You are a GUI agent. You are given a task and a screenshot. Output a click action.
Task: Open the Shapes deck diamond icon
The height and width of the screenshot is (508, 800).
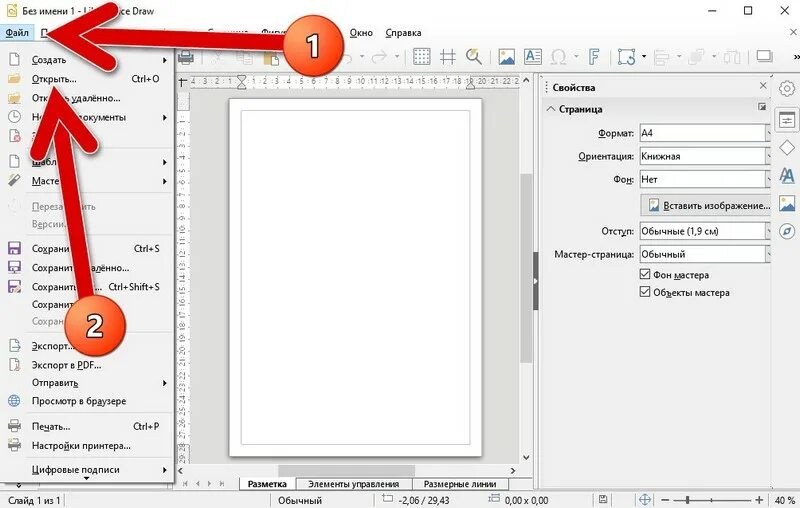click(787, 148)
